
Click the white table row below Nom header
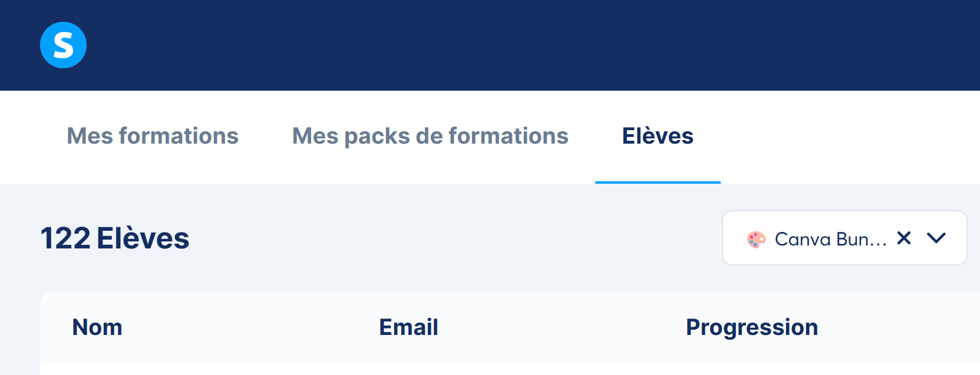point(236,369)
